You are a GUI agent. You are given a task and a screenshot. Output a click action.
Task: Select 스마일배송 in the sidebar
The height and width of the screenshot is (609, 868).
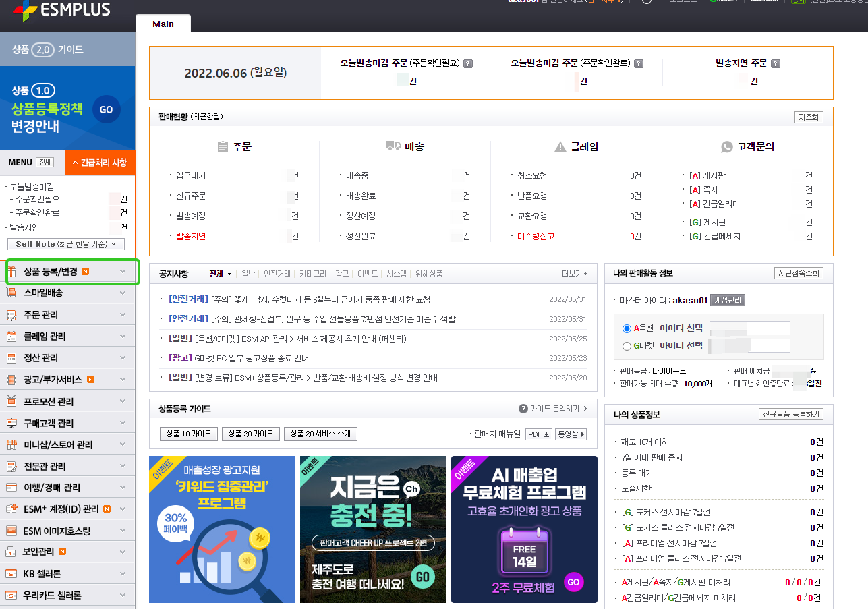67,293
